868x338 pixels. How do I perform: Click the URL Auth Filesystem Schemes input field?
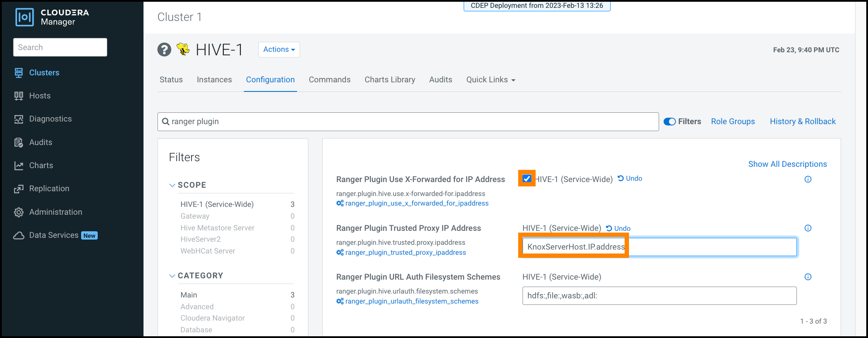(659, 296)
